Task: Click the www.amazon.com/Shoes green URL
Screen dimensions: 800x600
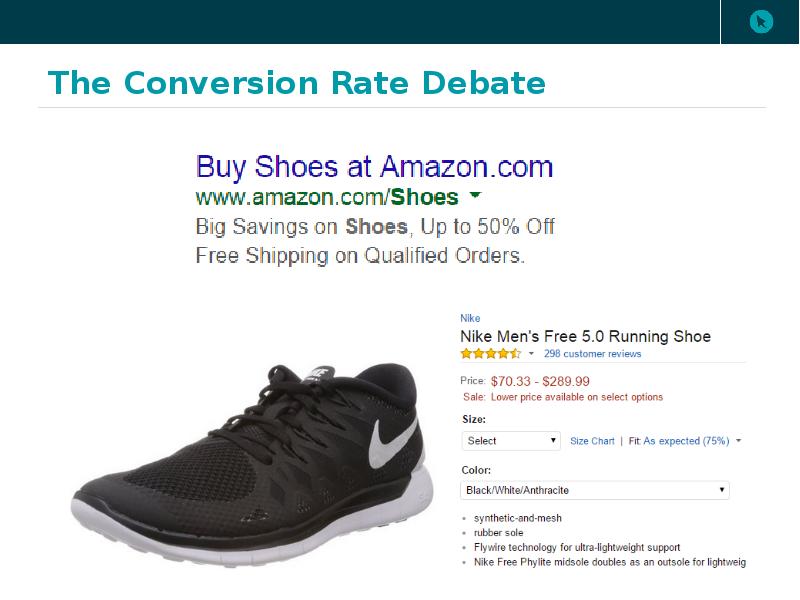Action: (327, 197)
